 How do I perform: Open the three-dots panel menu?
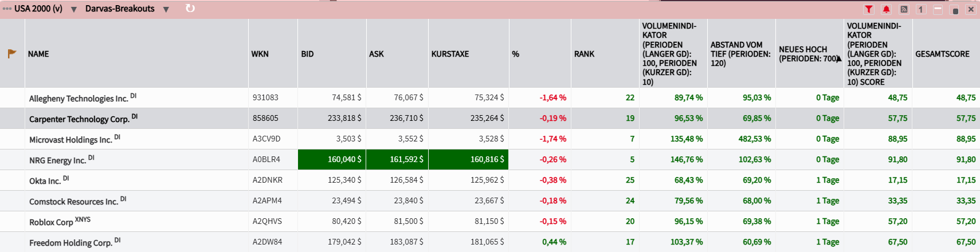7,9
